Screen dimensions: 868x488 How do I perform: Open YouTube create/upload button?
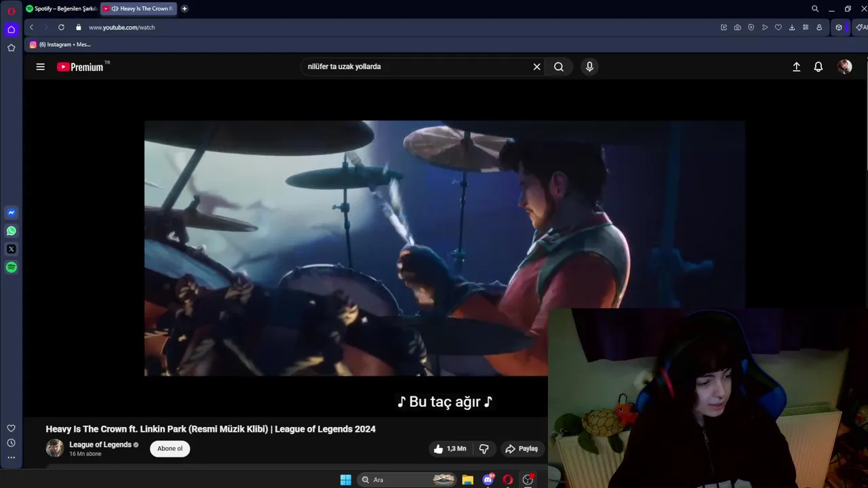coord(797,66)
